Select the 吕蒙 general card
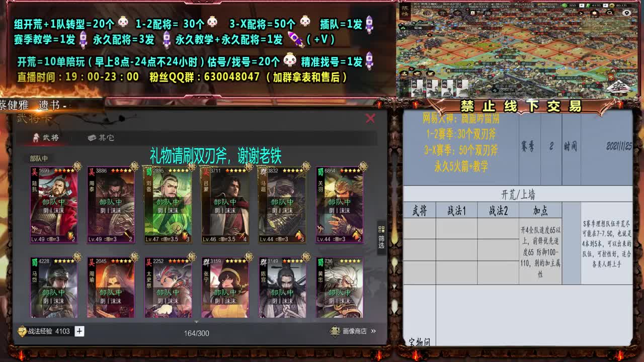Image resolution: width=644 pixels, height=362 pixels. [225, 205]
